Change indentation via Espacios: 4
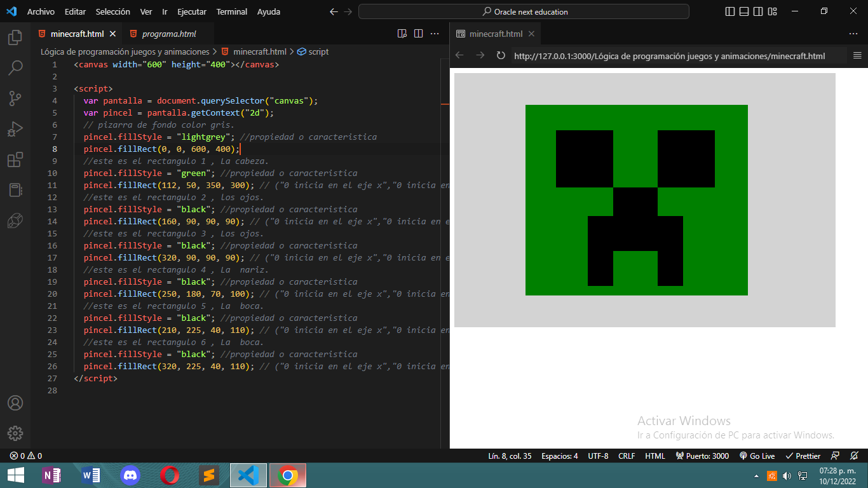The image size is (868, 488). pos(560,456)
